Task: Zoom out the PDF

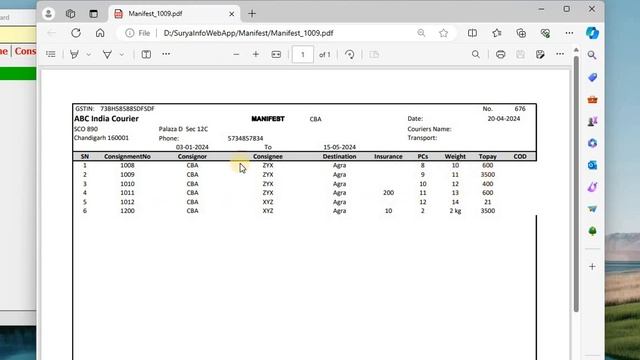Action: [x=236, y=54]
